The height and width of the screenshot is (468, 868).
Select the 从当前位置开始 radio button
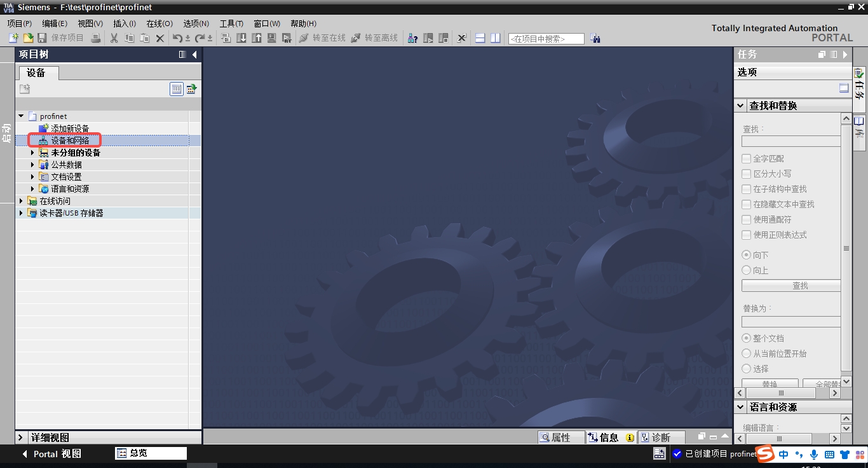coord(747,354)
